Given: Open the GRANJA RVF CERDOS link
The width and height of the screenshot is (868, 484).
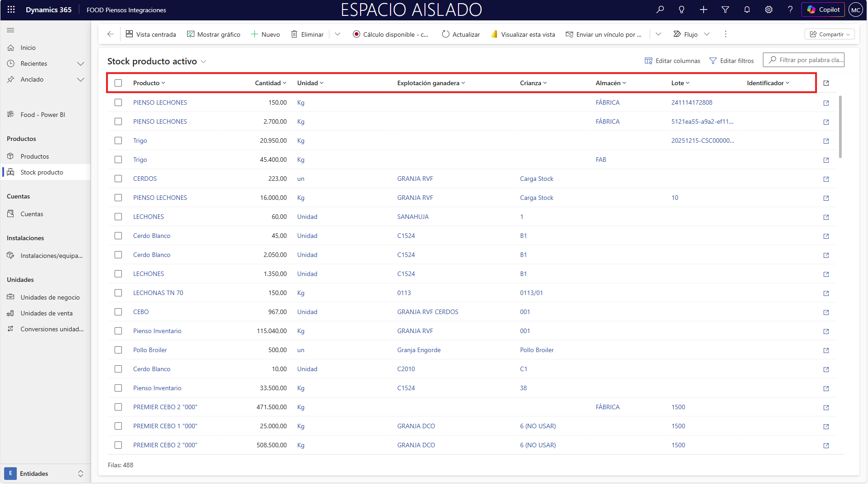Looking at the screenshot, I should [x=427, y=312].
